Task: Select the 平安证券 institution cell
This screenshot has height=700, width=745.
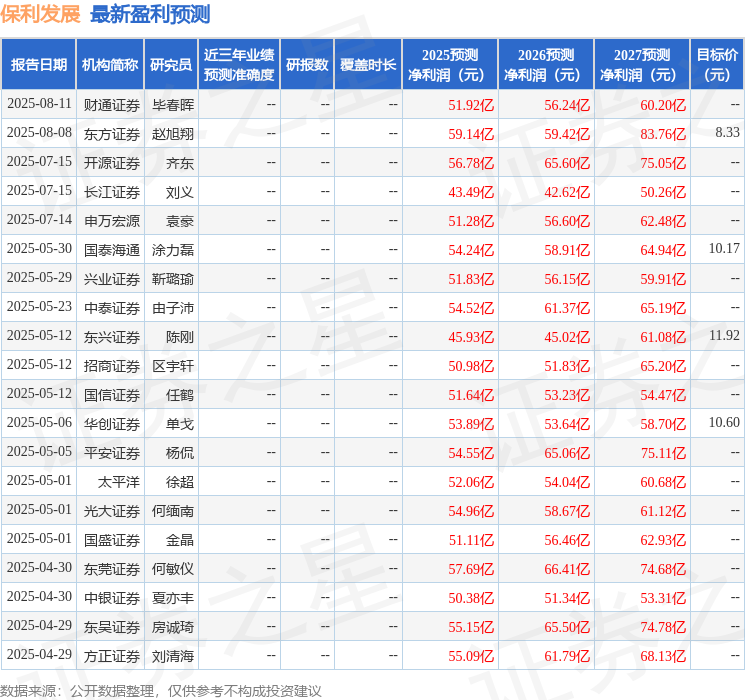Action: pos(112,453)
